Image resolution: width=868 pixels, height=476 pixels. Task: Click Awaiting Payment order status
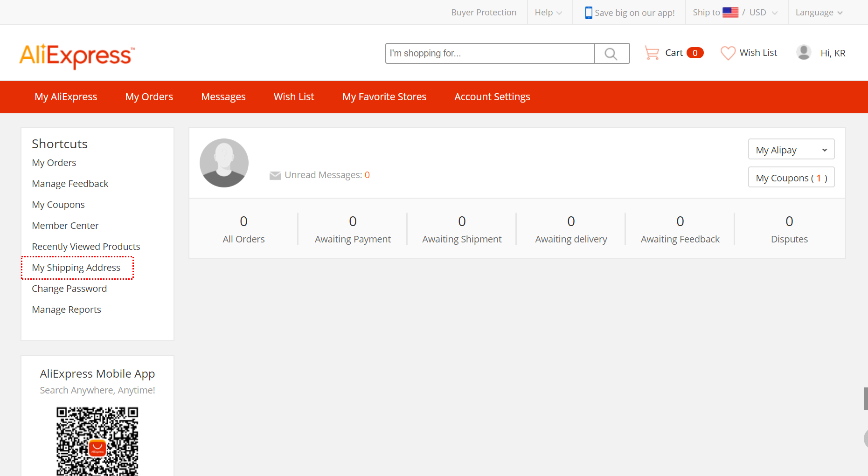coord(353,229)
